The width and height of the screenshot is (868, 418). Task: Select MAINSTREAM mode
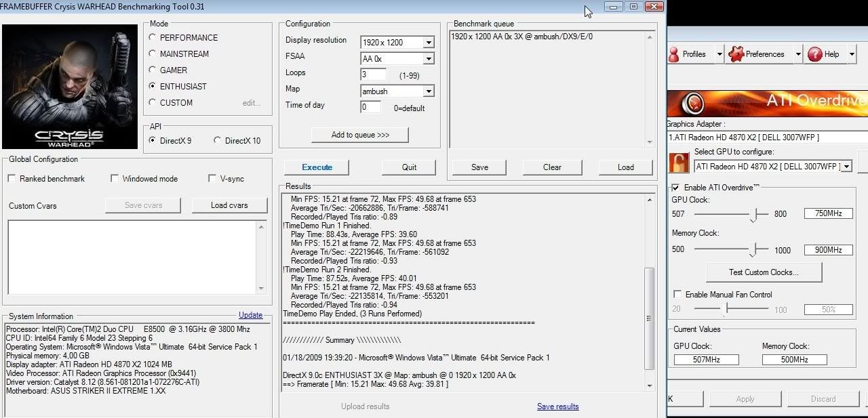(x=152, y=54)
